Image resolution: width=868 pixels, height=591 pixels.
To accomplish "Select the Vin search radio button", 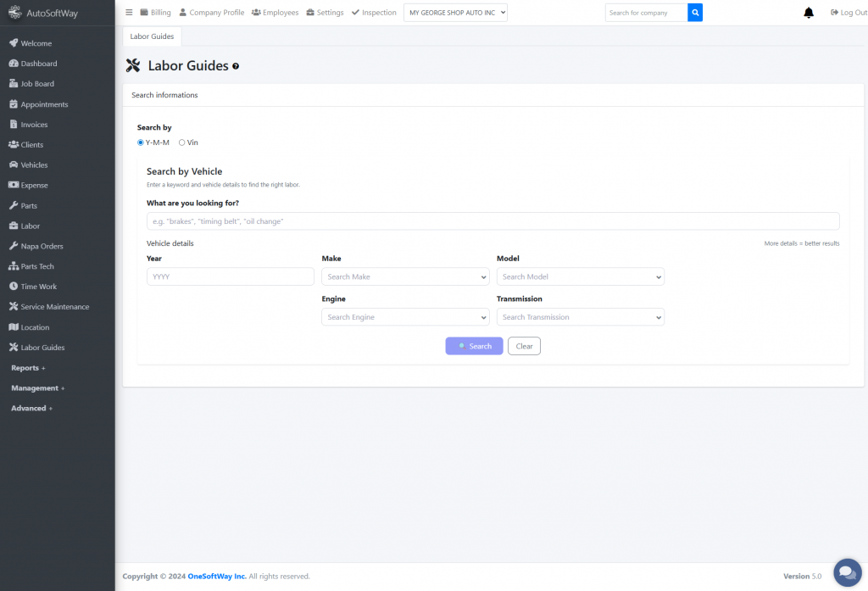I will click(181, 142).
